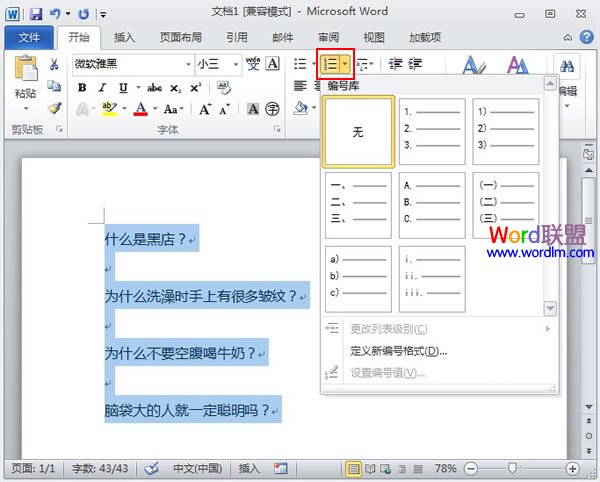600x482 pixels.
Task: Click the Redo/Repeat icon
Action: [x=83, y=15]
